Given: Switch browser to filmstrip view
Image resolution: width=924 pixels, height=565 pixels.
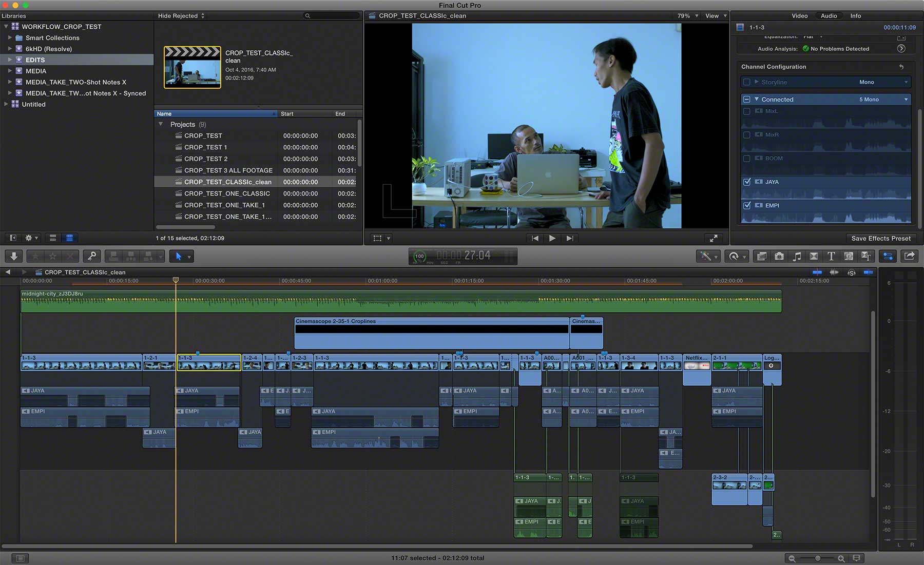Looking at the screenshot, I should [53, 238].
